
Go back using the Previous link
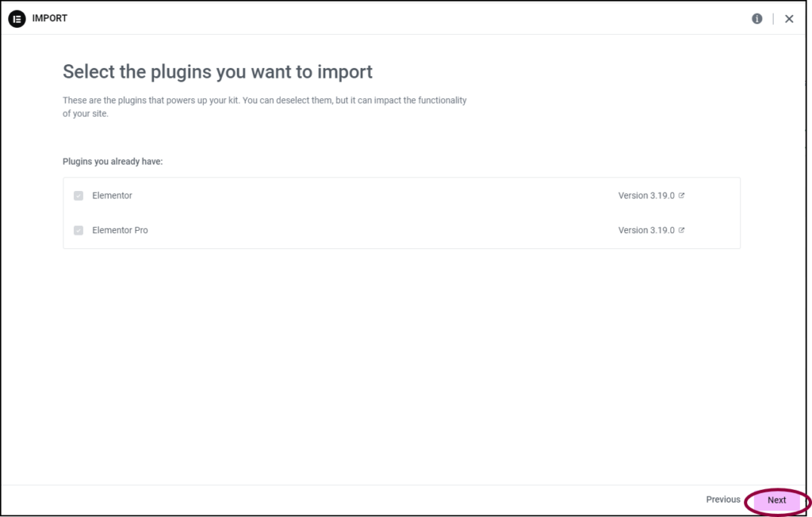tap(722, 500)
